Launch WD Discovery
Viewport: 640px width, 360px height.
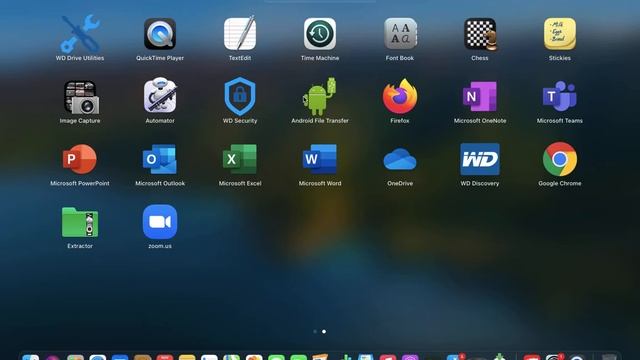point(480,159)
